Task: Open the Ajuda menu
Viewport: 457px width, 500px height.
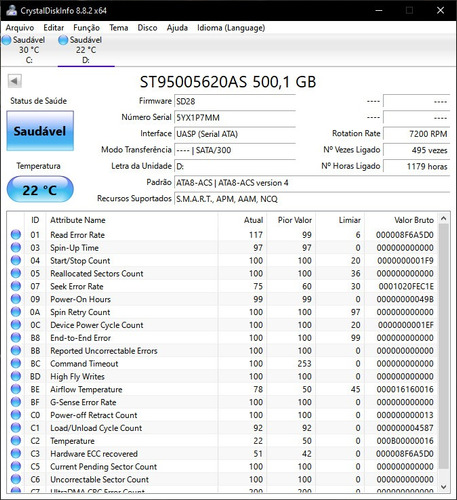Action: [x=177, y=28]
